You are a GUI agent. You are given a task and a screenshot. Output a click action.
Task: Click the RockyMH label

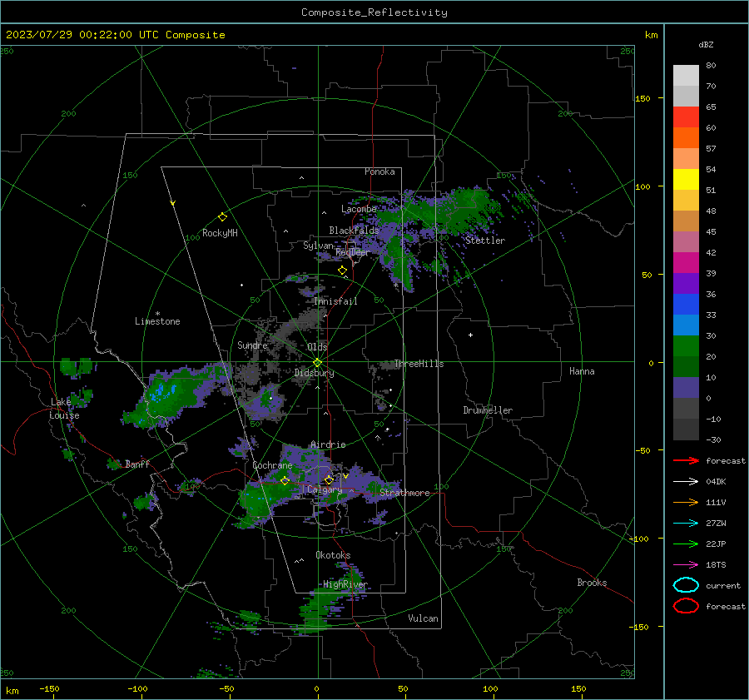point(220,233)
